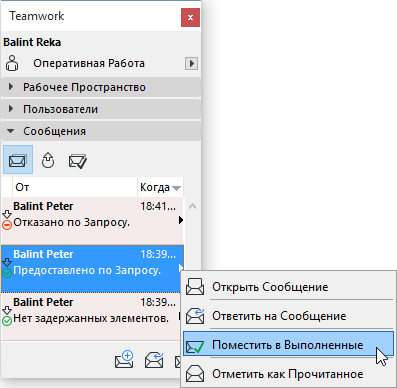This screenshot has width=397, height=388.
Task: Sort messages by the От column
Action: [75, 187]
